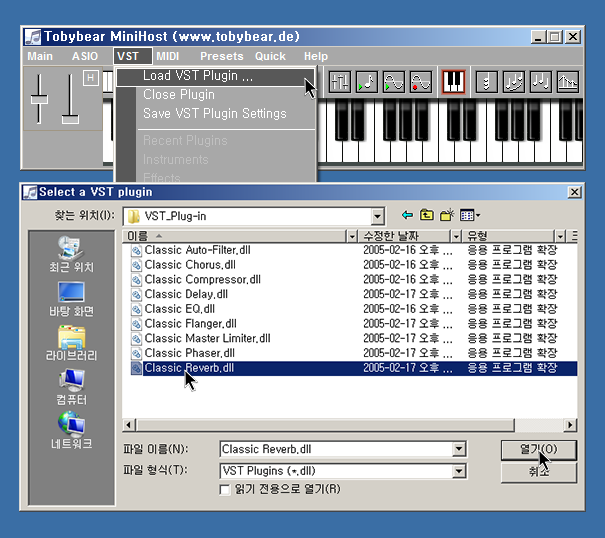Click the spectrum display toolbar icon
This screenshot has height=538, width=605.
coord(568,82)
